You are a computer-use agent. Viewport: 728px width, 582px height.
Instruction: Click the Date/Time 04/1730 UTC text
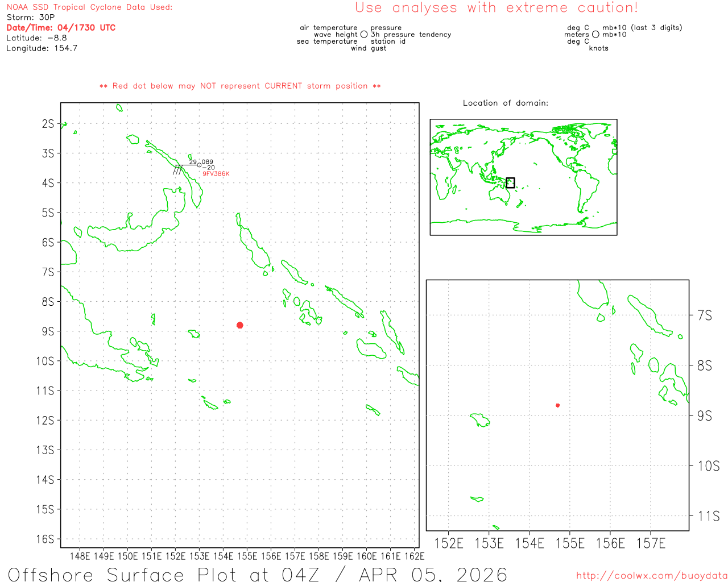pyautogui.click(x=61, y=28)
